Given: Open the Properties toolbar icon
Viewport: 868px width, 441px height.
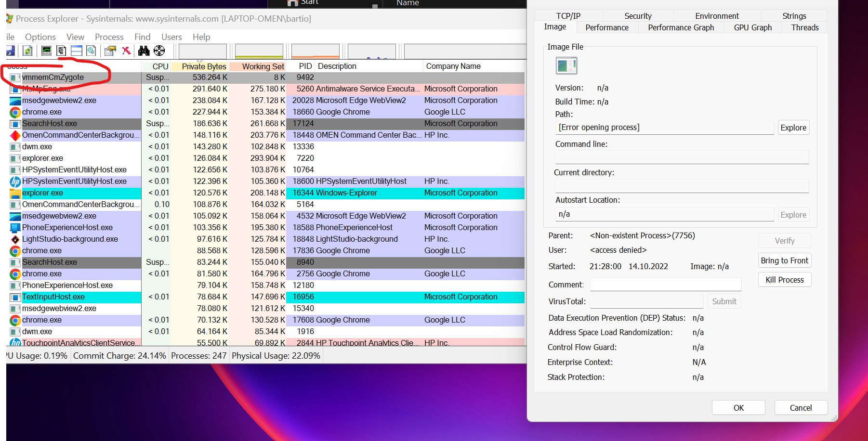Looking at the screenshot, I should [110, 51].
